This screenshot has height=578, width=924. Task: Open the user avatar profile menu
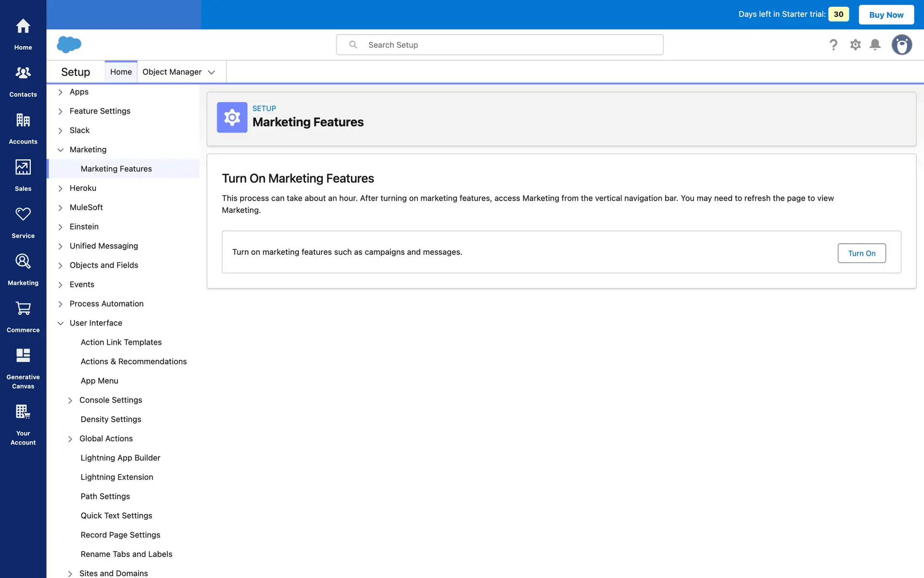tap(901, 45)
